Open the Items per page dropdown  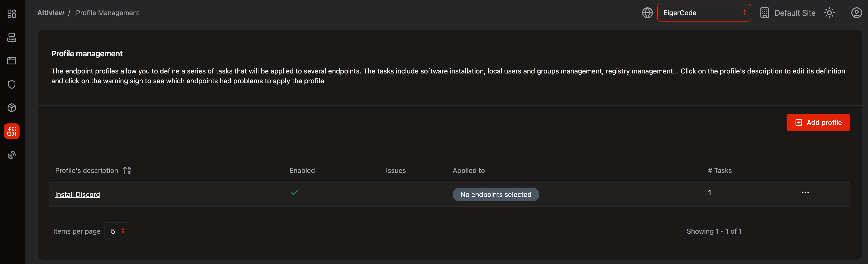(117, 231)
